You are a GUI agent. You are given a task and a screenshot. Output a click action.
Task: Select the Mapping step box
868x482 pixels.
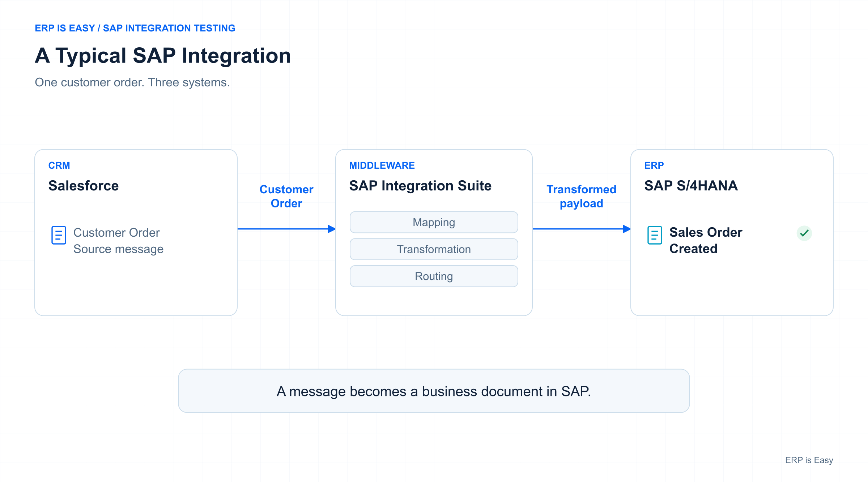pos(434,222)
